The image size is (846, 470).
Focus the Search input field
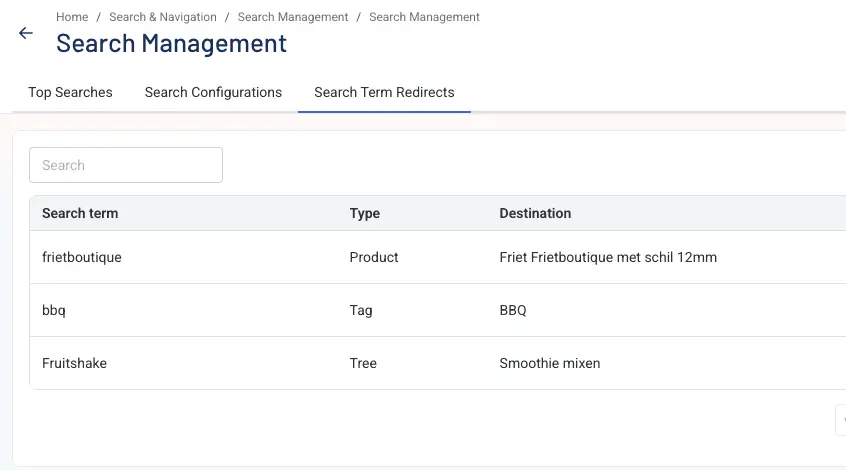pyautogui.click(x=126, y=165)
